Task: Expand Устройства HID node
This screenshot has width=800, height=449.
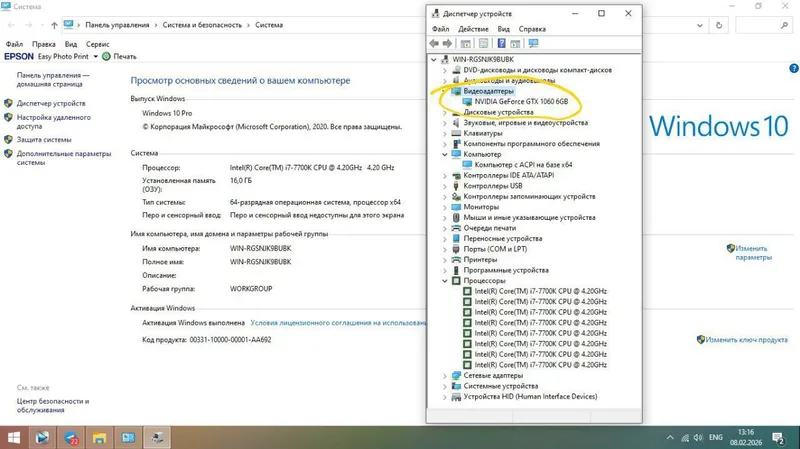Action: 445,397
